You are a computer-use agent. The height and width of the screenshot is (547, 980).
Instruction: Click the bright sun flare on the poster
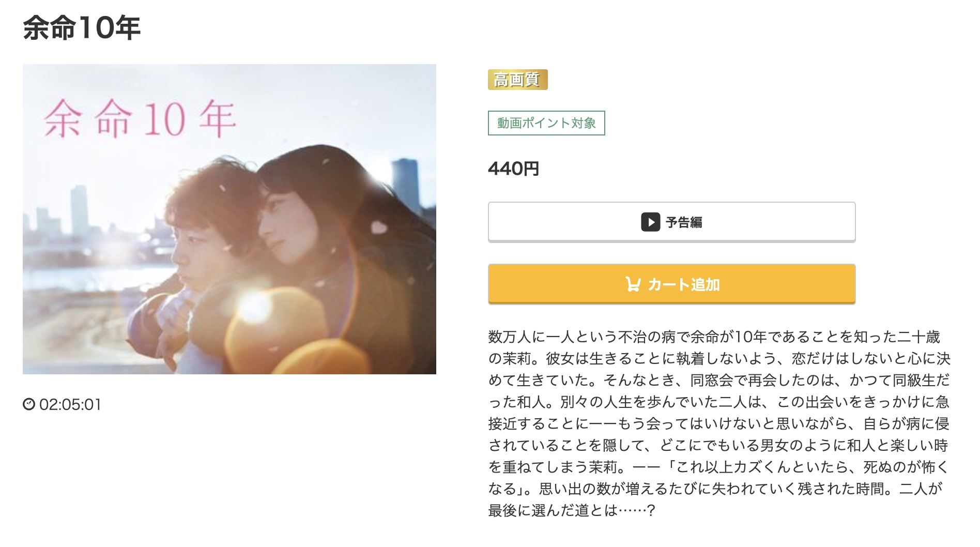(x=253, y=306)
